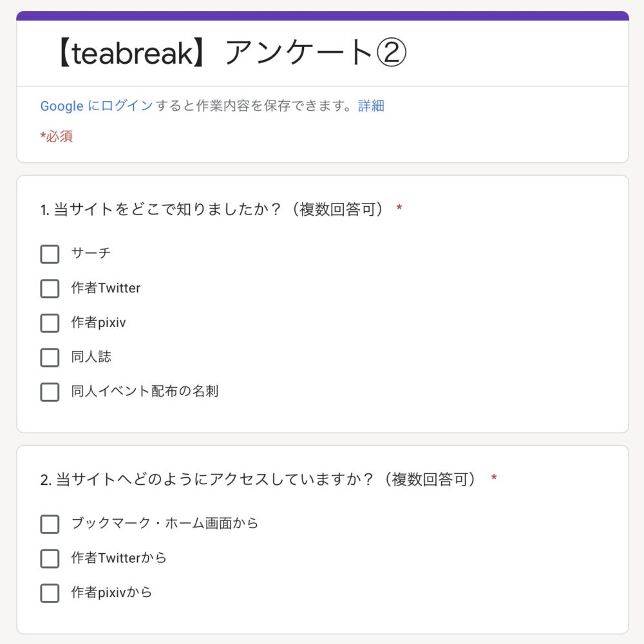This screenshot has width=644, height=644.
Task: Click the red asterisk beside question 2
Action: point(494,479)
